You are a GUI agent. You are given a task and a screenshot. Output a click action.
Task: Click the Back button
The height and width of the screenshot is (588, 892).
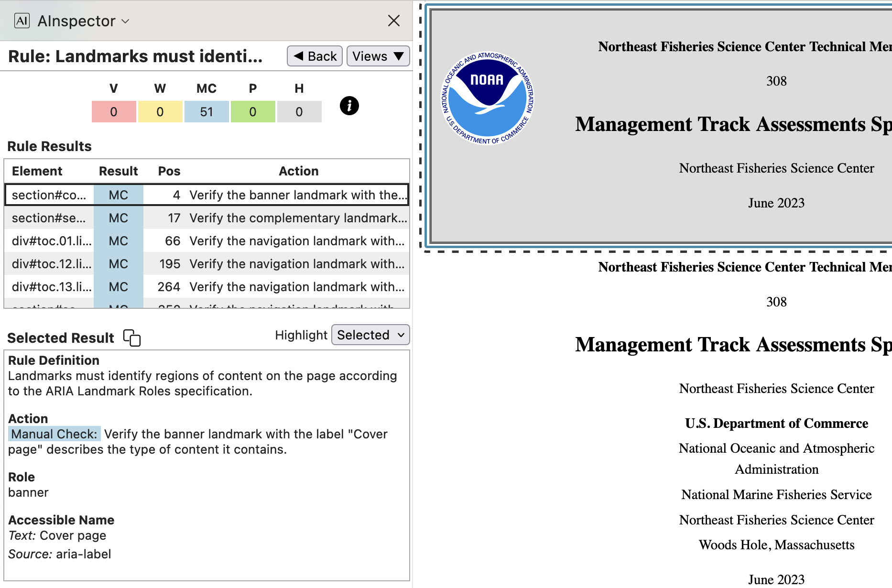315,56
